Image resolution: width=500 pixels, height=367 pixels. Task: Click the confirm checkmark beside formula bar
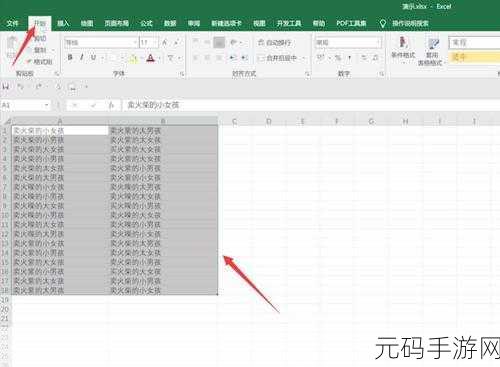pos(93,105)
